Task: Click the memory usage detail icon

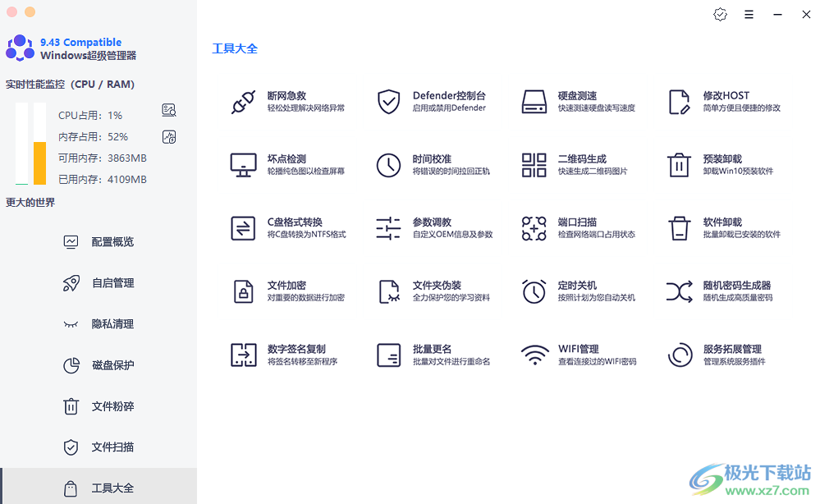Action: pos(169,137)
